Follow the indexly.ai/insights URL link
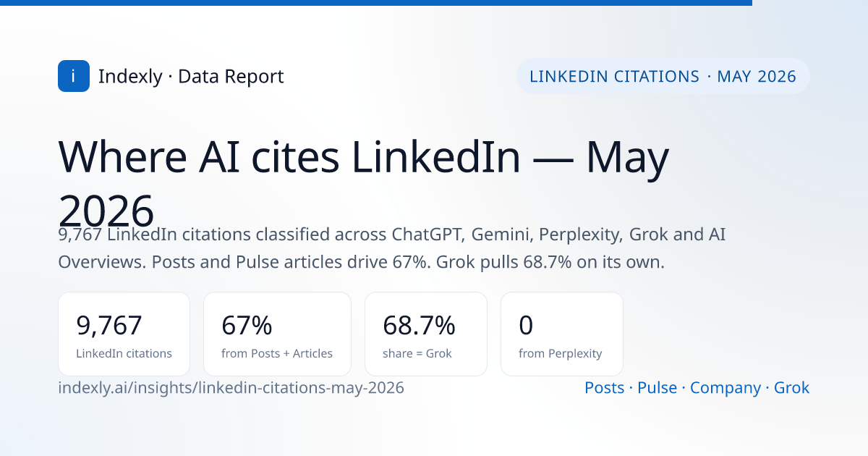This screenshot has height=456, width=868. click(x=231, y=388)
